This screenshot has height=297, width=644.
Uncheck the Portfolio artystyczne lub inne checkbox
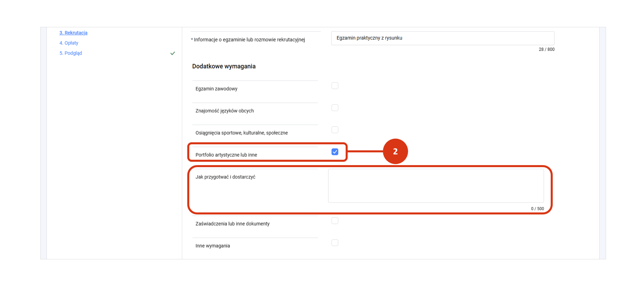pyautogui.click(x=335, y=152)
